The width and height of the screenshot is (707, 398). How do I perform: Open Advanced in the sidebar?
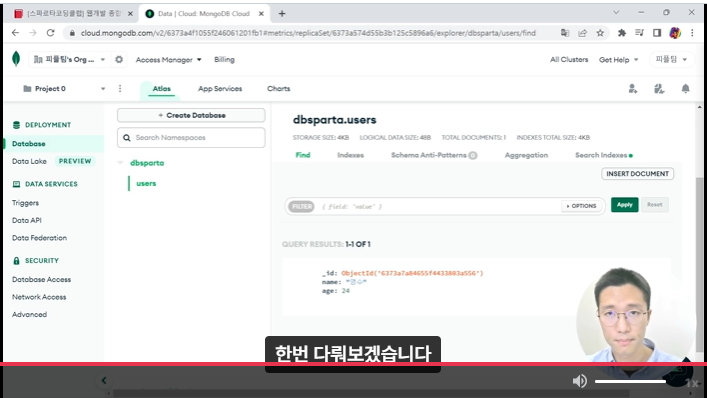(29, 315)
